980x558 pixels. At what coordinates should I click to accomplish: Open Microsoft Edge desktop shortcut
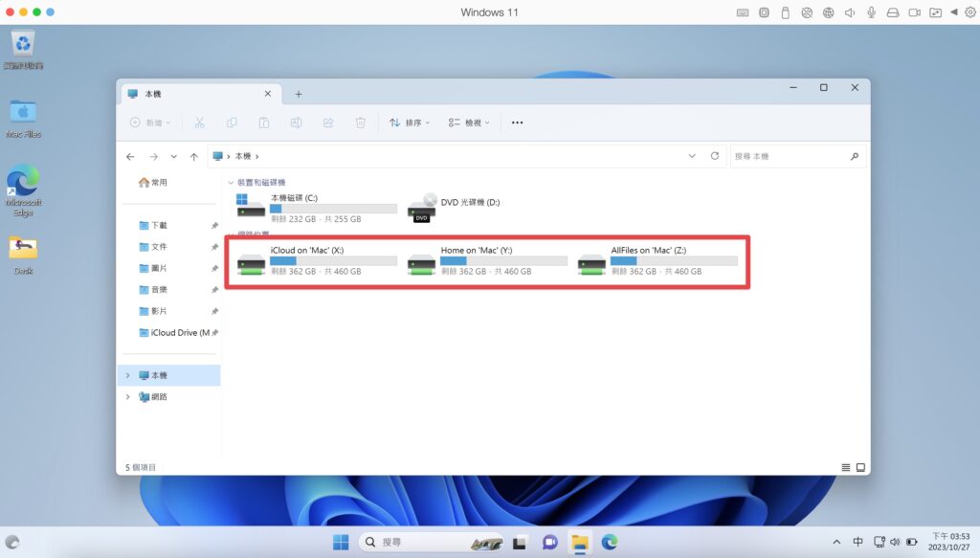pyautogui.click(x=23, y=190)
